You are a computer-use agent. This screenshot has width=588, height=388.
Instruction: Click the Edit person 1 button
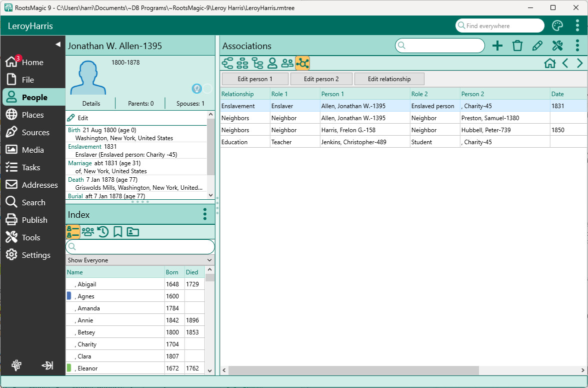255,79
